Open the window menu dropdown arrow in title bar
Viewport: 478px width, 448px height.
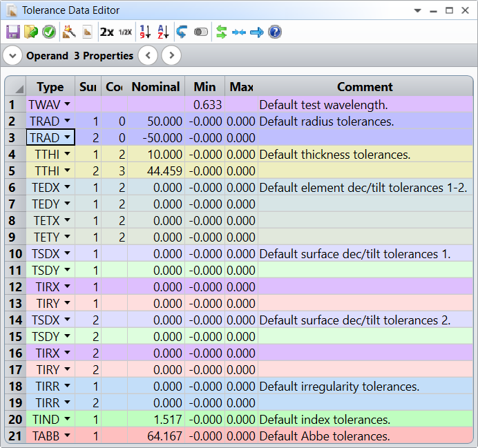(417, 10)
